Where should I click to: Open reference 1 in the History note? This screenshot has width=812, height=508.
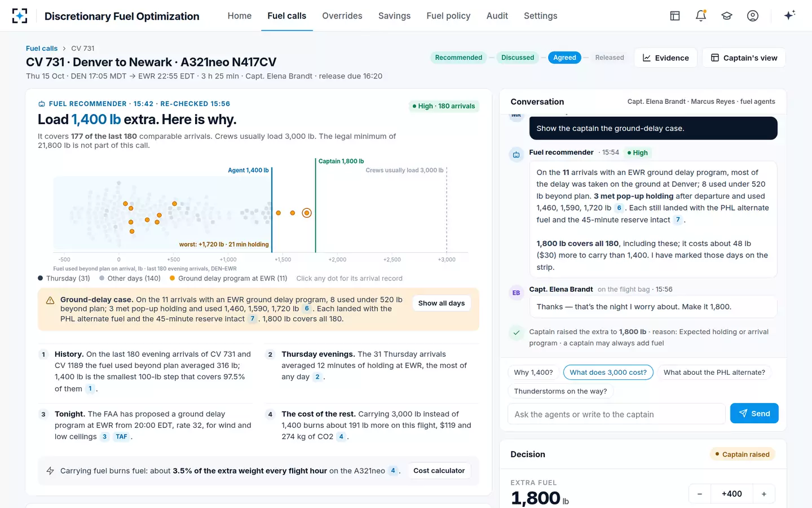(x=90, y=389)
